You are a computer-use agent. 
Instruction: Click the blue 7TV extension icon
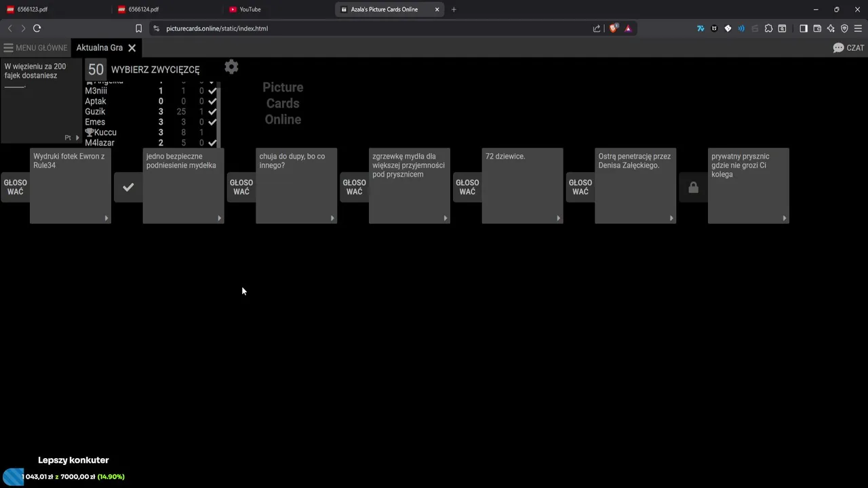pos(701,28)
